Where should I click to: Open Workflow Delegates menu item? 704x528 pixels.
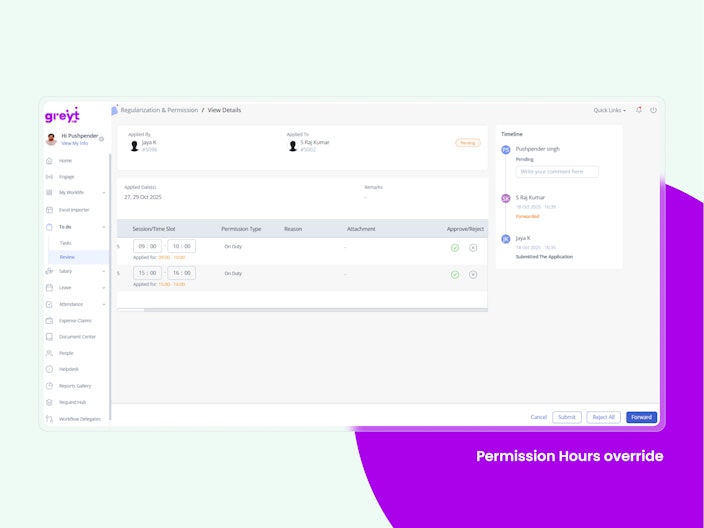tap(79, 419)
